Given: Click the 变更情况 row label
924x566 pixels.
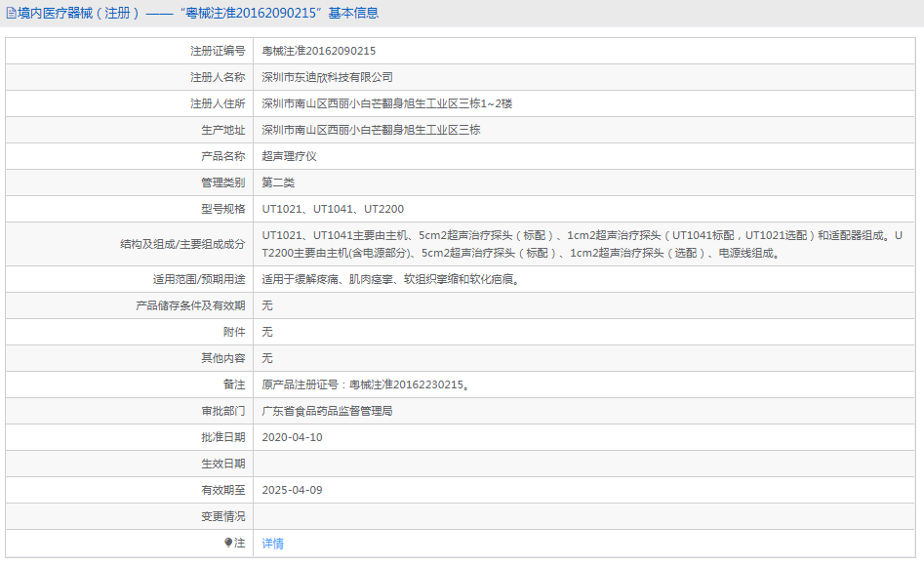Looking at the screenshot, I should coord(222,516).
